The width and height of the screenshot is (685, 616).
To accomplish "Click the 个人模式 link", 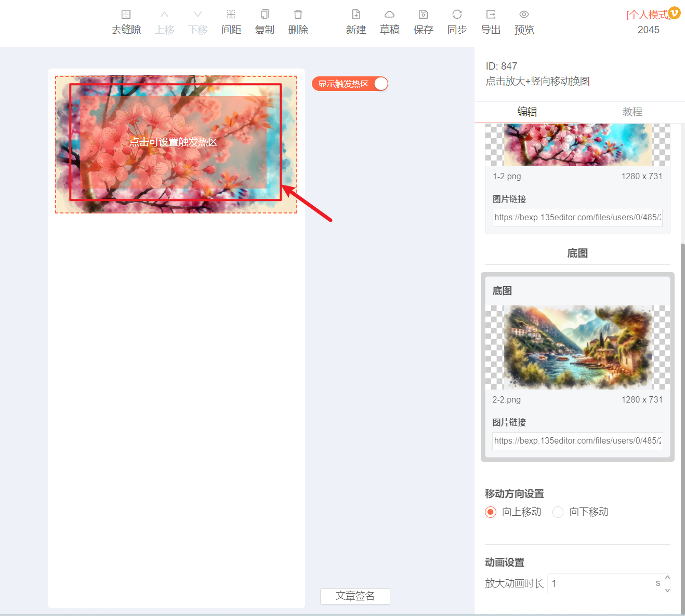I will click(647, 15).
